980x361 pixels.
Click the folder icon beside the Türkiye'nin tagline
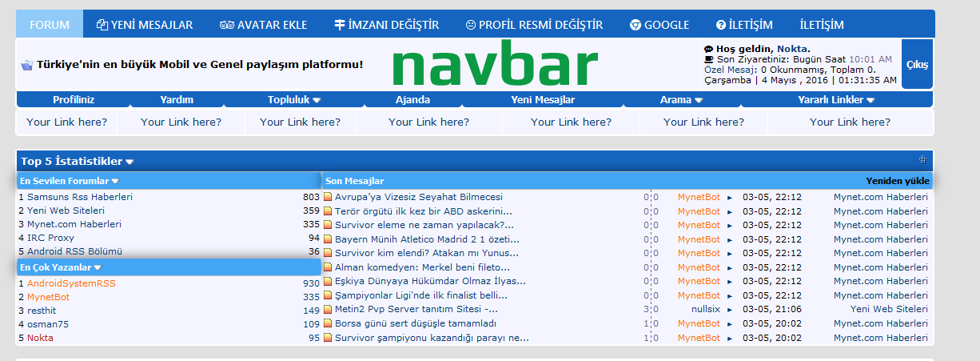[x=26, y=64]
